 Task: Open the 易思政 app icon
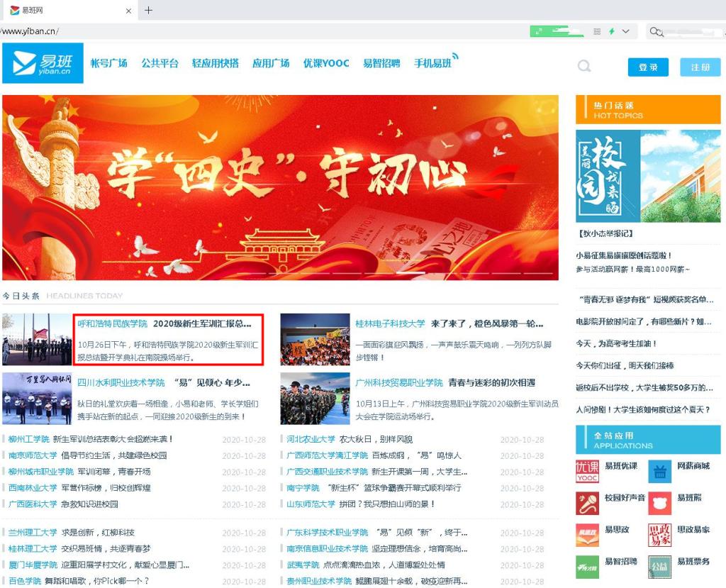pyautogui.click(x=587, y=535)
